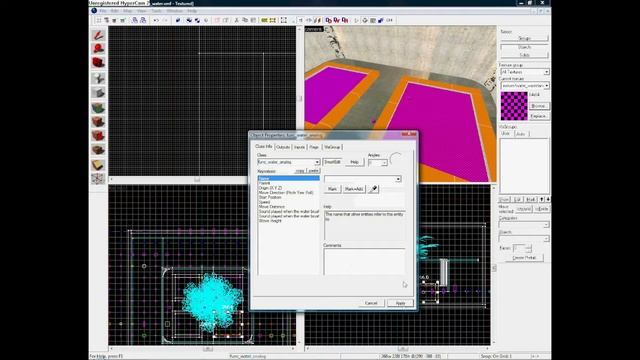Select the Overlay tool in left toolbar
Screen dimensions: 640x360
tap(98, 149)
